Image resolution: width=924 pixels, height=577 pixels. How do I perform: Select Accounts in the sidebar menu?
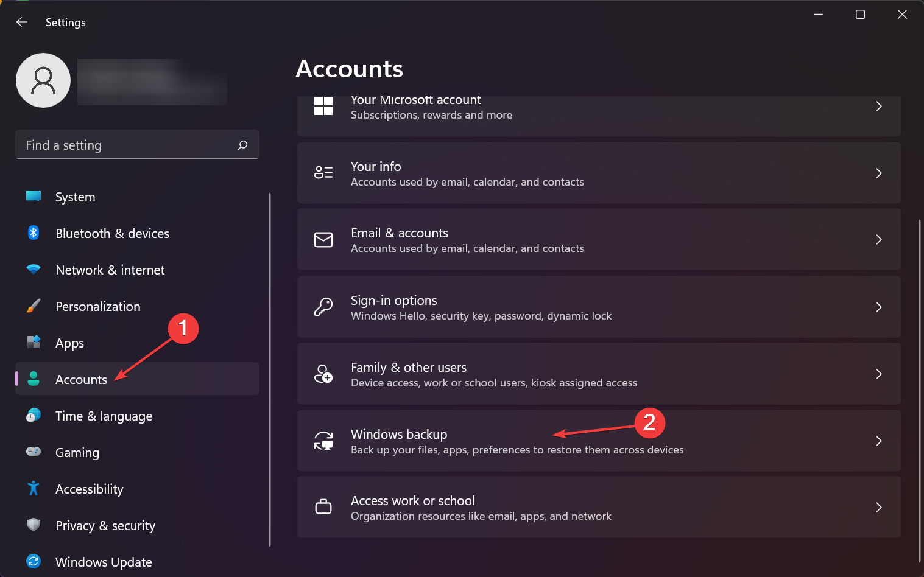coord(81,379)
